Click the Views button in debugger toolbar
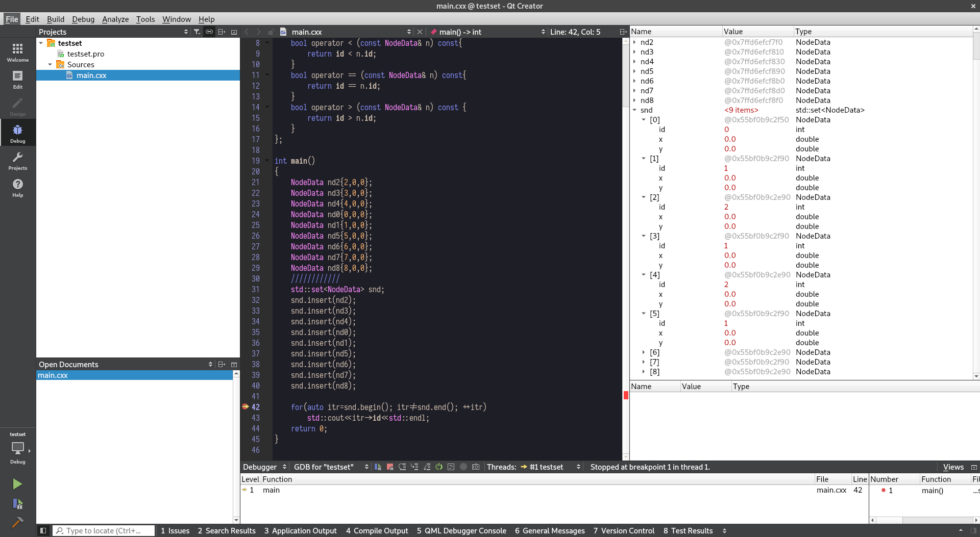The height and width of the screenshot is (537, 980). (x=953, y=467)
